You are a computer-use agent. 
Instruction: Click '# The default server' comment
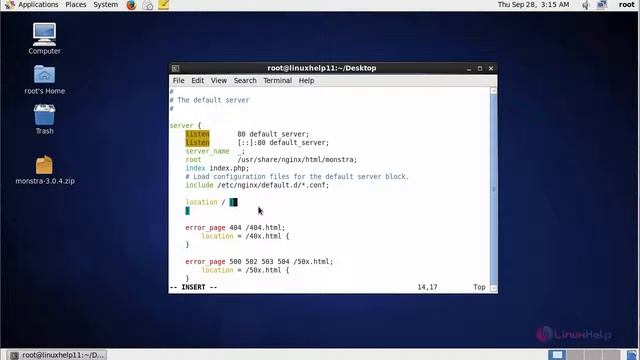tap(209, 100)
